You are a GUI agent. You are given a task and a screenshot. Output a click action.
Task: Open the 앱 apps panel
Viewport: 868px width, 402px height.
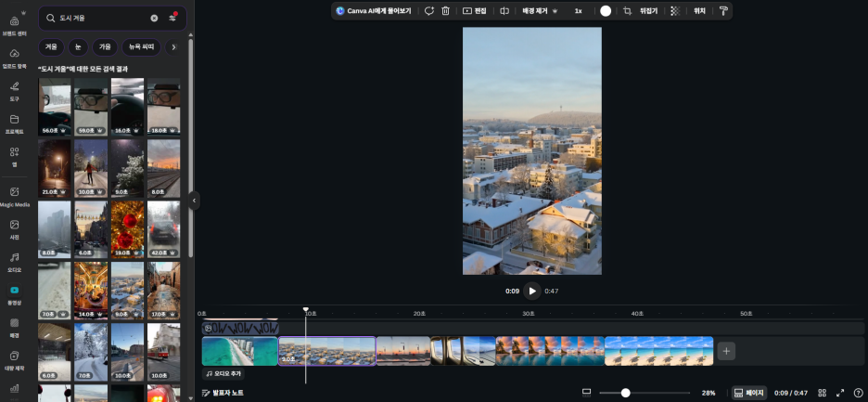click(x=15, y=156)
